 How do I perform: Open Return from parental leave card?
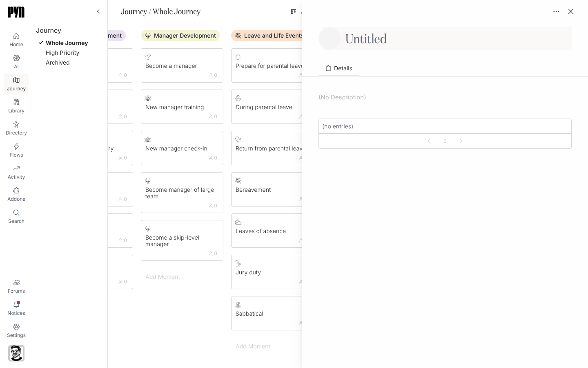[267, 148]
